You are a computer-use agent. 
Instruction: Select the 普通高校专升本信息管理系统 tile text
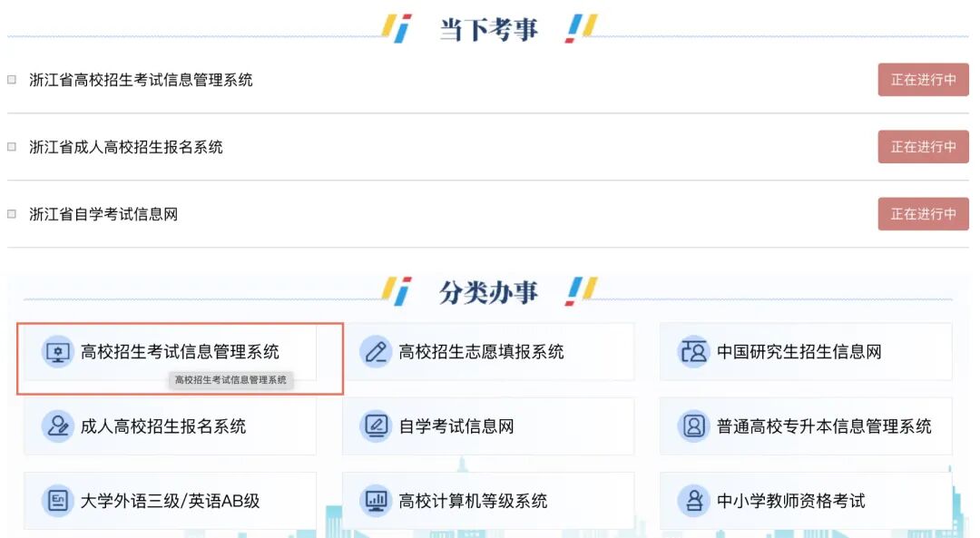pyautogui.click(x=824, y=426)
